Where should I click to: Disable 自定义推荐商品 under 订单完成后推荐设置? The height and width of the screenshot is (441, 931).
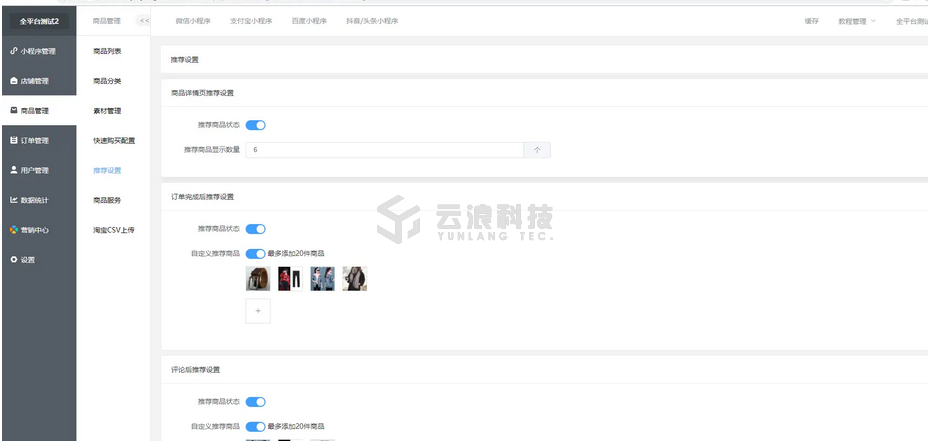click(255, 254)
